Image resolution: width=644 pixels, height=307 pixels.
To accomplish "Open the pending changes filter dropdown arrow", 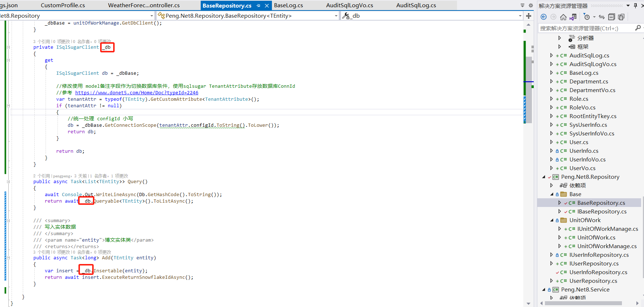I will point(594,17).
